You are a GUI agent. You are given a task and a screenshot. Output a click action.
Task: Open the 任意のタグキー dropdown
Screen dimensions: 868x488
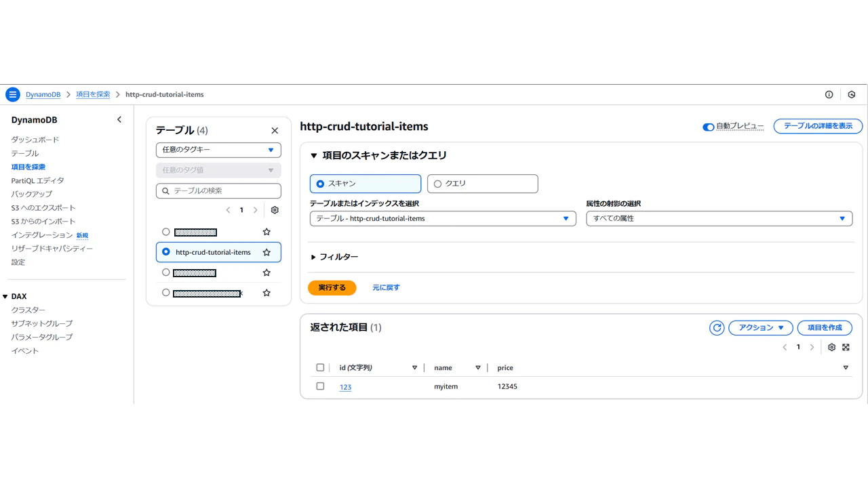[218, 150]
